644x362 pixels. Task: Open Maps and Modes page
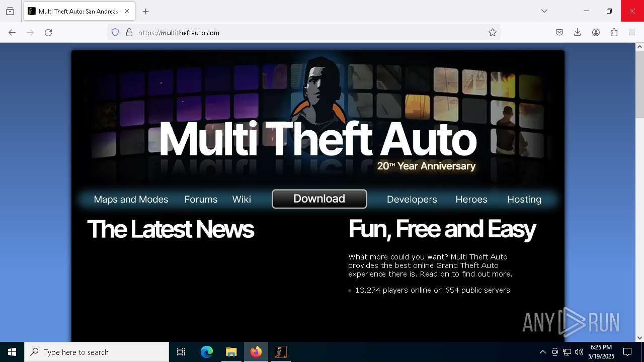point(131,199)
